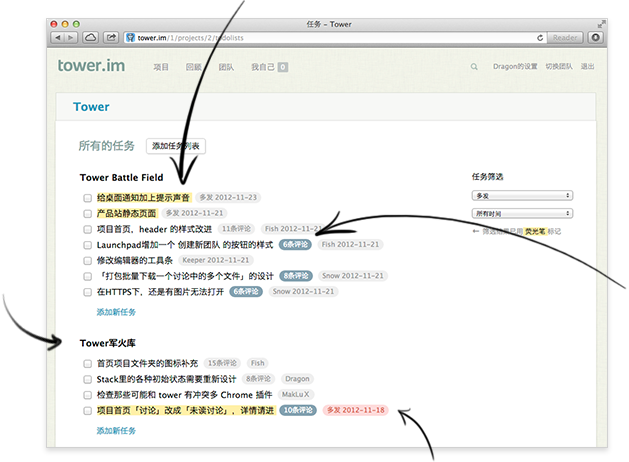
Task: Go to the 团队 navigation tab
Action: coord(226,67)
